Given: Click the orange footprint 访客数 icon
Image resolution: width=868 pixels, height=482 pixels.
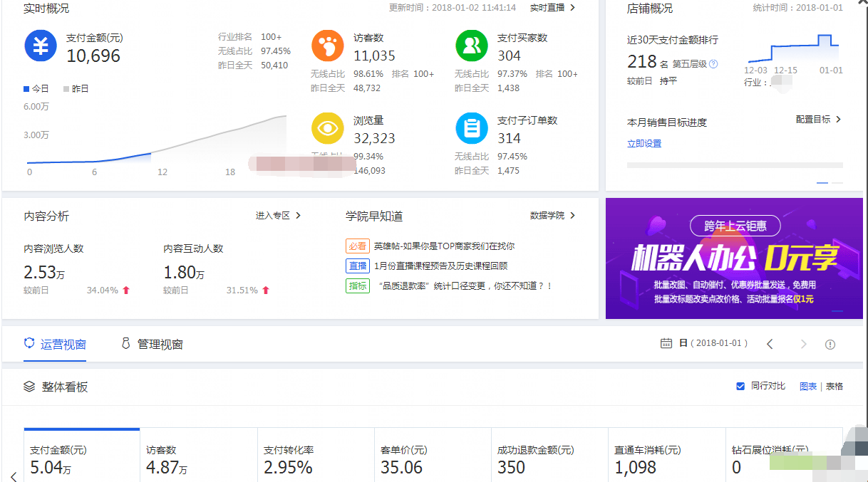Looking at the screenshot, I should coord(328,46).
